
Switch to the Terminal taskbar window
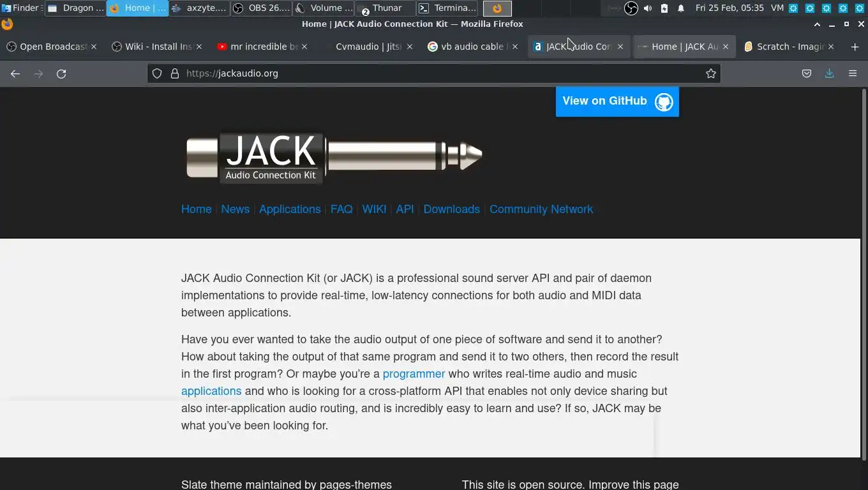pos(447,8)
